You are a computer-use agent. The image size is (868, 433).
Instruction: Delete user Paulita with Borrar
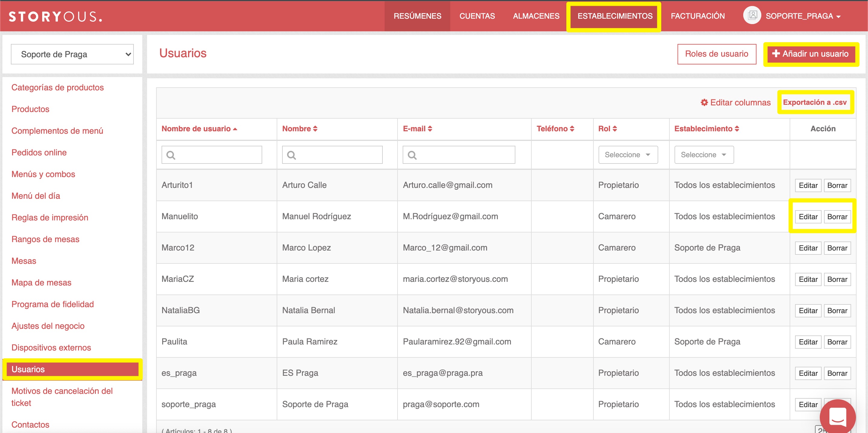point(837,342)
